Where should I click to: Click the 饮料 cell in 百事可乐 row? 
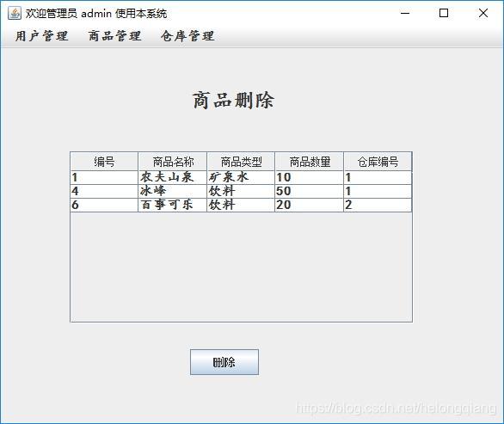point(241,205)
